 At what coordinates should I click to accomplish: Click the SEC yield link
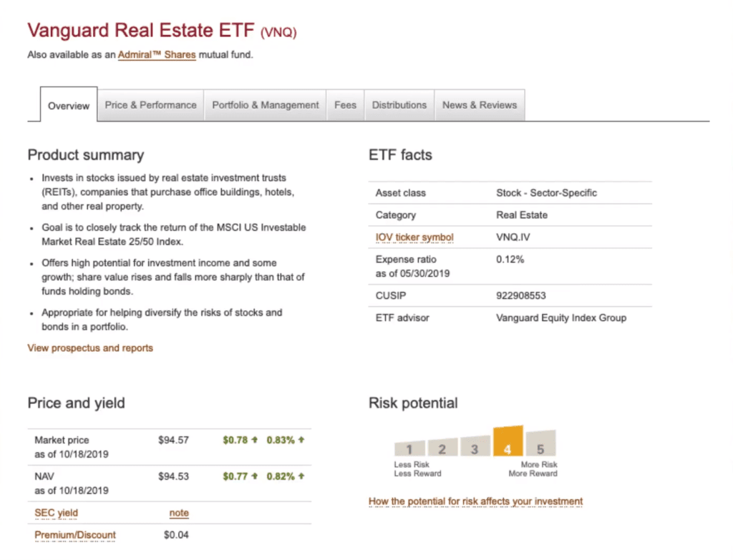(57, 513)
